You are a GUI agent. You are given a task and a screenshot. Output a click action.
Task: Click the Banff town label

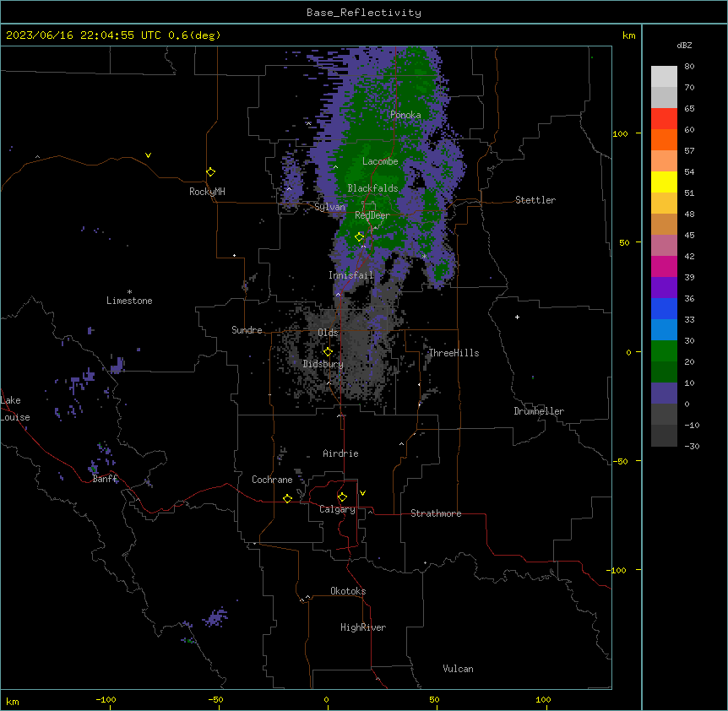[x=105, y=479]
